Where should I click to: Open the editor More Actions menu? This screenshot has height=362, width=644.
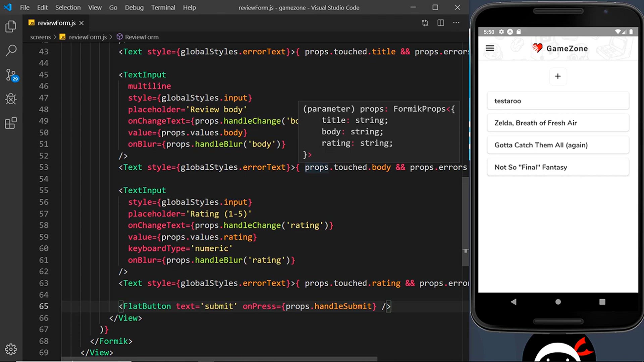click(x=456, y=23)
